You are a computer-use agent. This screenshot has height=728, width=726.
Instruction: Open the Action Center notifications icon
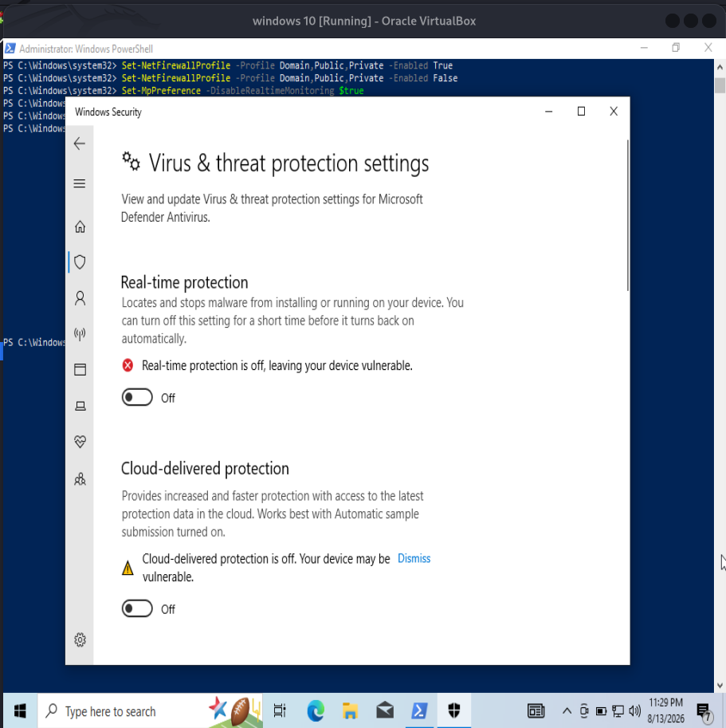pyautogui.click(x=704, y=710)
